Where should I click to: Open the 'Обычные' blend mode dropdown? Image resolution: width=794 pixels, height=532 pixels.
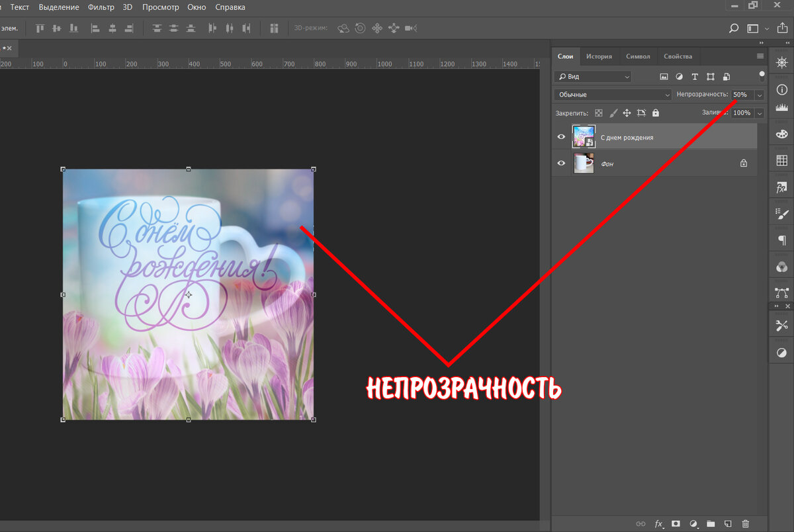(613, 95)
